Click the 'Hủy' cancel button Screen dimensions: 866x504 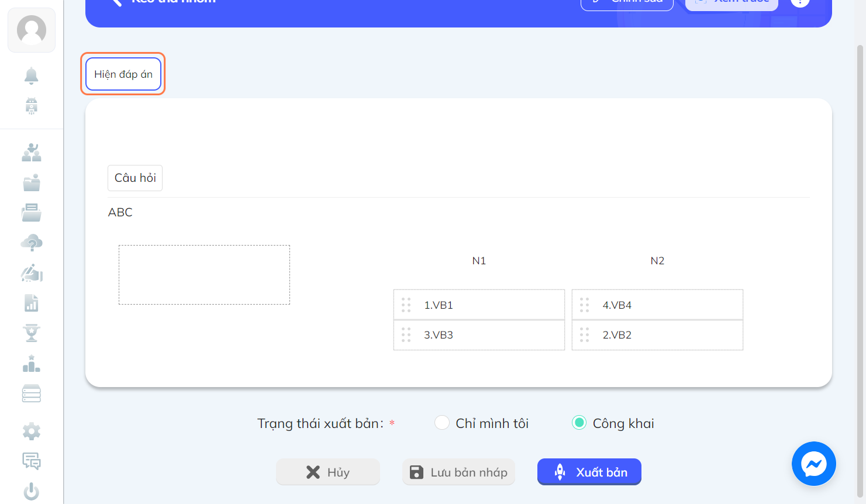tap(328, 472)
